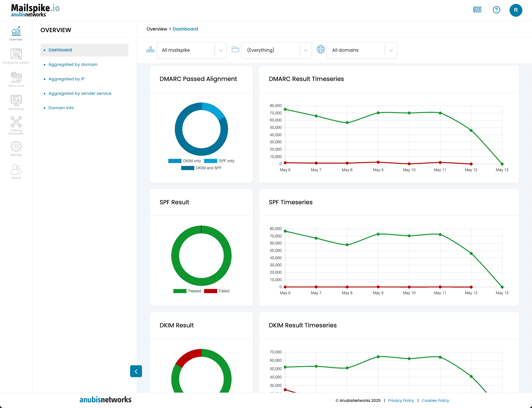
Task: Click May 8 green point on SPF Timeseries
Action: pos(347,245)
